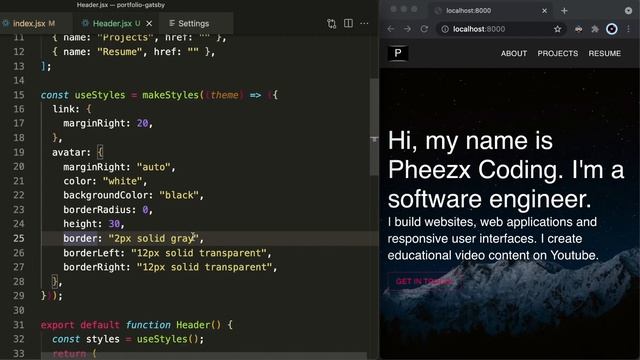Click the P avatar logo on the webpage

point(398,53)
